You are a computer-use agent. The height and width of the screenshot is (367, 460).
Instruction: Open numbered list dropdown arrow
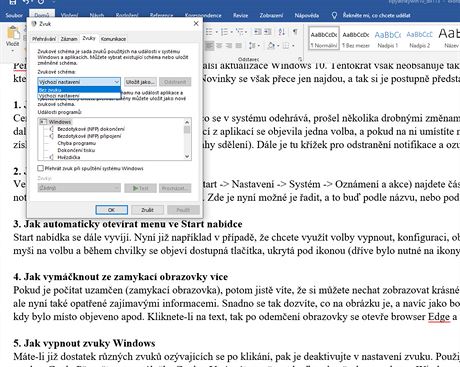pos(231,32)
